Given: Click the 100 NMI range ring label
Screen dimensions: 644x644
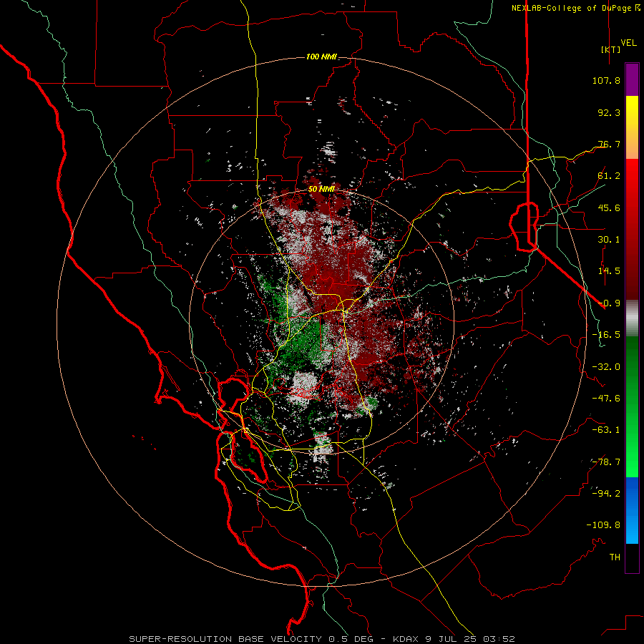Looking at the screenshot, I should 321,57.
